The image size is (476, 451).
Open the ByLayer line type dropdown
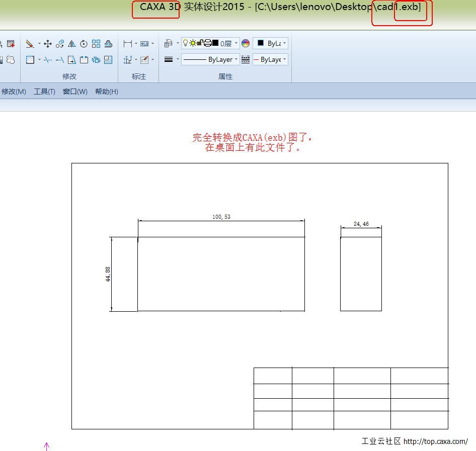tap(236, 59)
